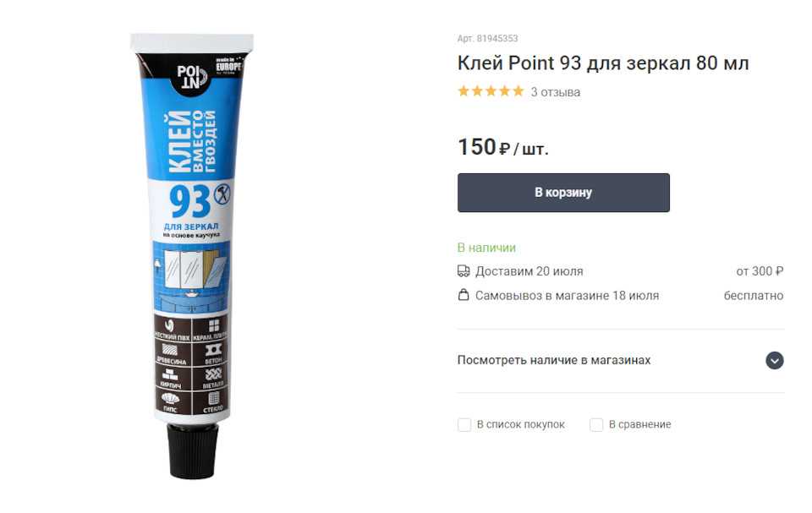Screen dimensions: 812x513
Task: Open the '3 отзыва' reviews link
Action: point(555,92)
